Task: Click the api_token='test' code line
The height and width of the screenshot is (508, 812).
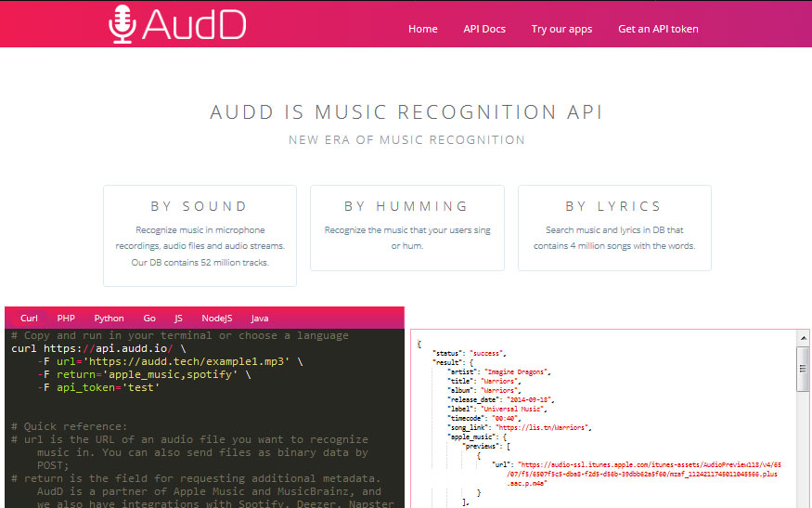Action: tap(98, 387)
